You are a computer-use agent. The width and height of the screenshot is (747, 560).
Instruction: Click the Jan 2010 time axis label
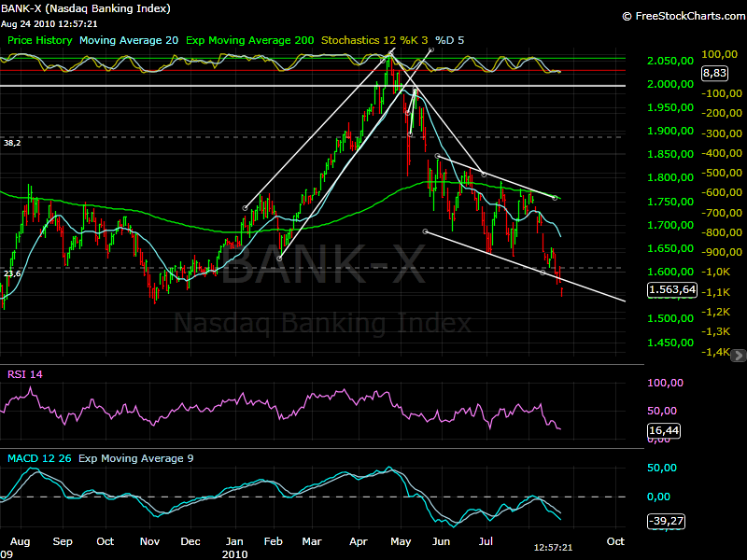click(x=234, y=548)
